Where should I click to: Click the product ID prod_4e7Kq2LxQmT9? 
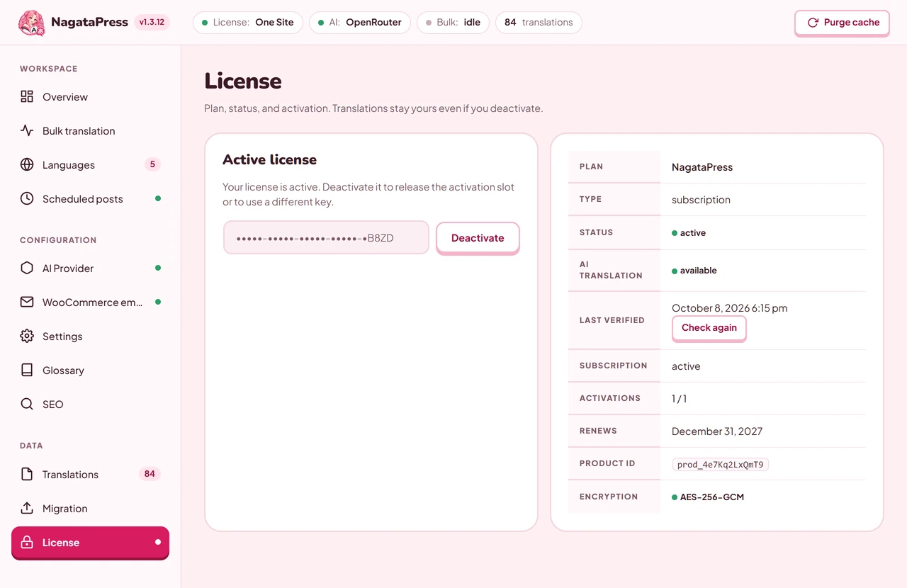721,465
